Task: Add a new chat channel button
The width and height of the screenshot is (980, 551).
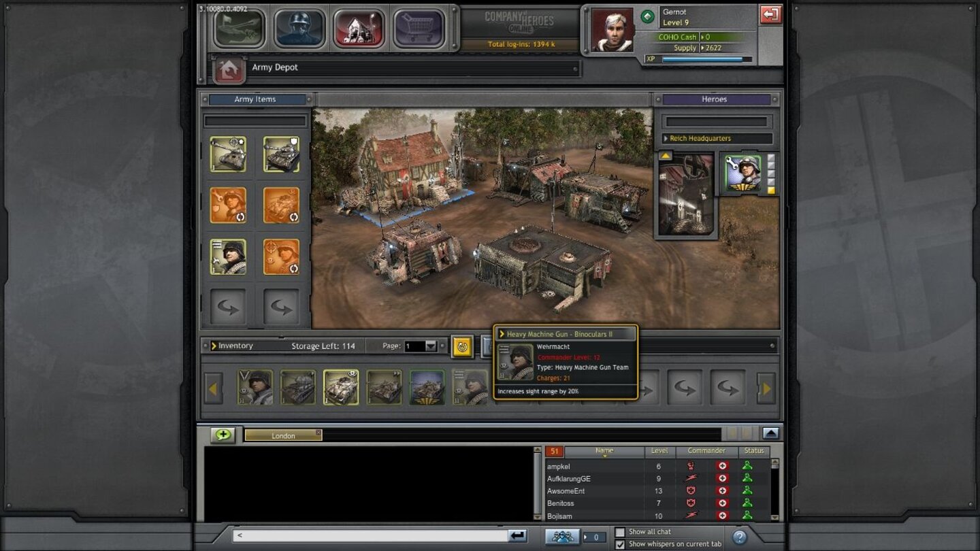Action: (223, 435)
